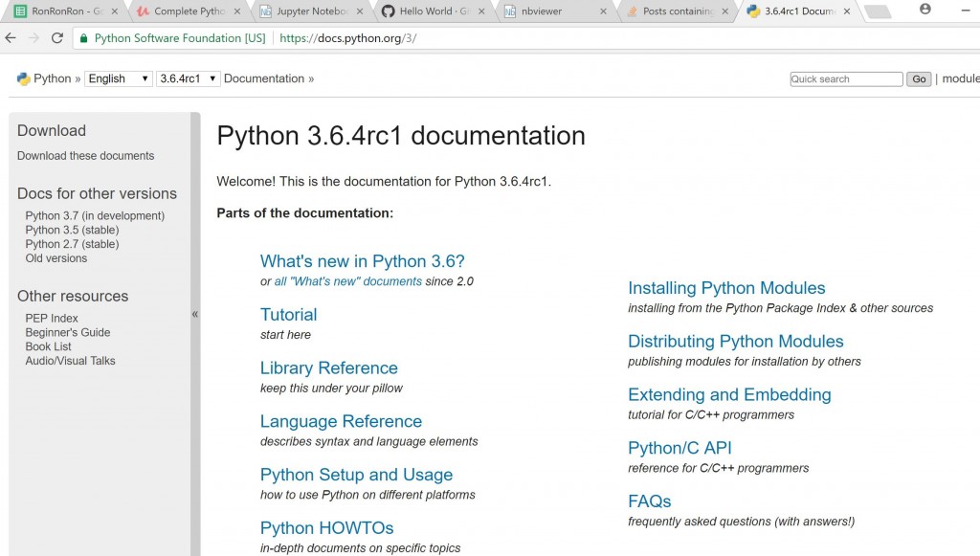
Task: Open the Library Reference link
Action: 328,368
